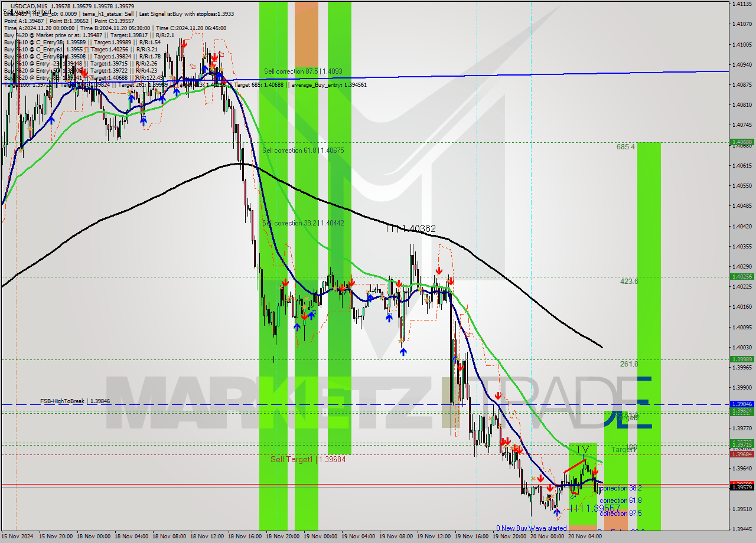Click the '19 Nov 12:00' time axis label
This screenshot has width=756, height=543.
click(434, 537)
